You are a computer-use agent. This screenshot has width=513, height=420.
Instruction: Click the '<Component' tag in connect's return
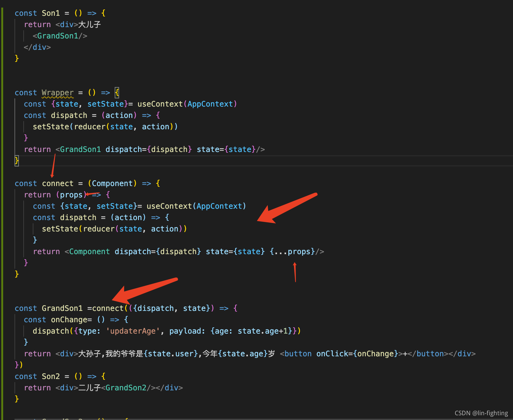[x=87, y=252]
